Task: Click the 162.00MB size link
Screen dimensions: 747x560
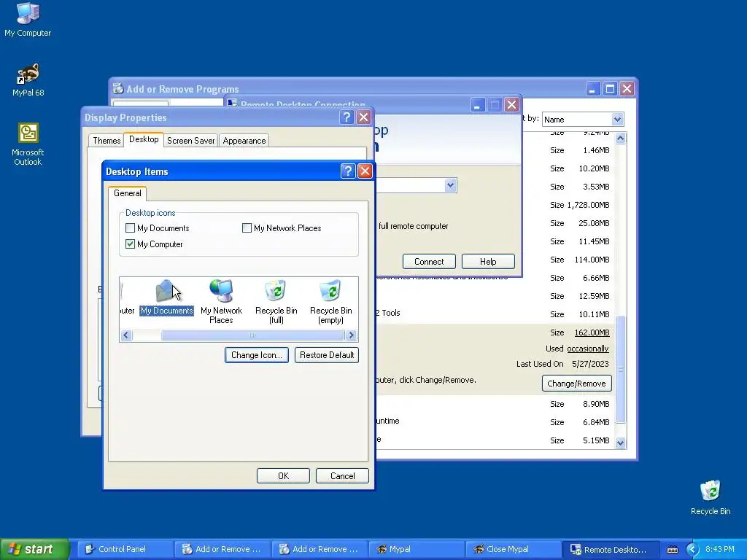Action: point(592,332)
